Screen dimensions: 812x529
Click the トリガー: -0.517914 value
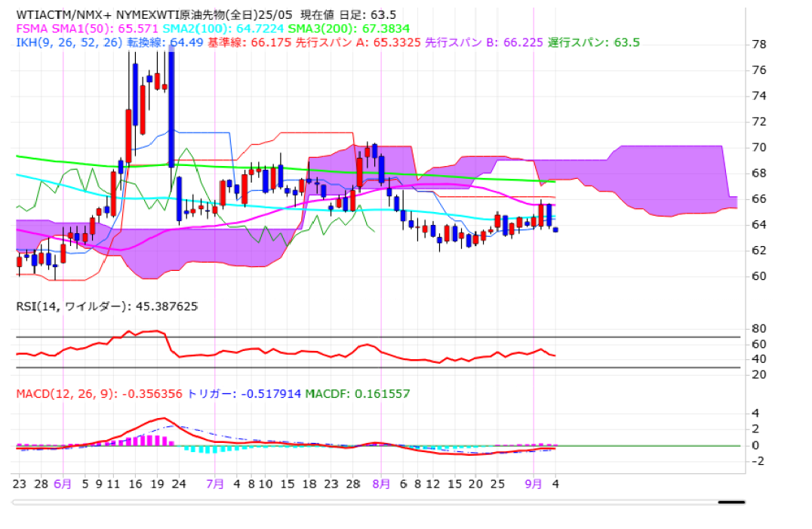(x=244, y=394)
